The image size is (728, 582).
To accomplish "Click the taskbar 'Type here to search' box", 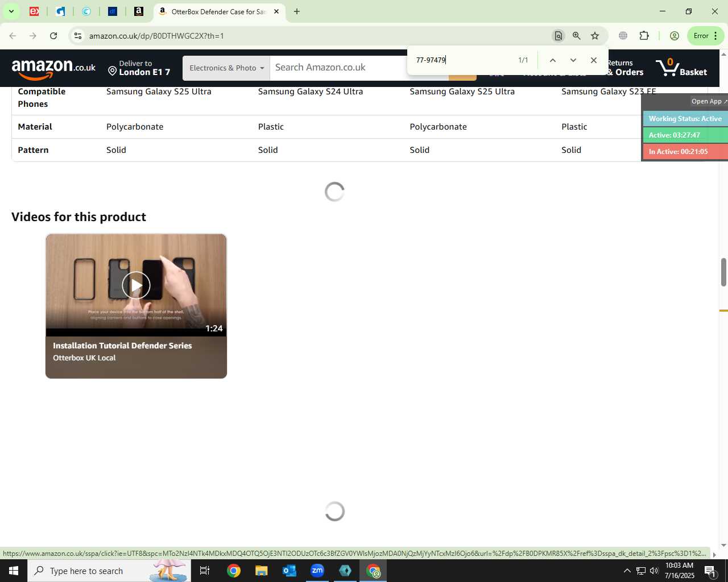I will point(109,571).
